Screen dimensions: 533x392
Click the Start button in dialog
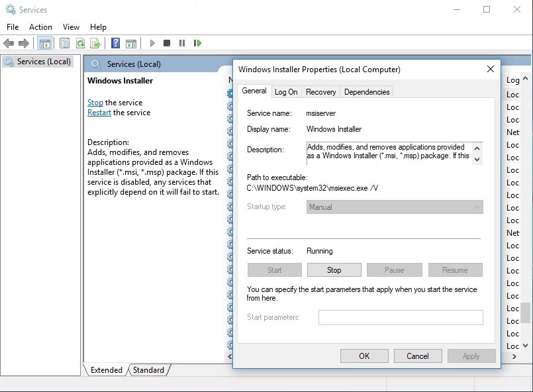(275, 270)
